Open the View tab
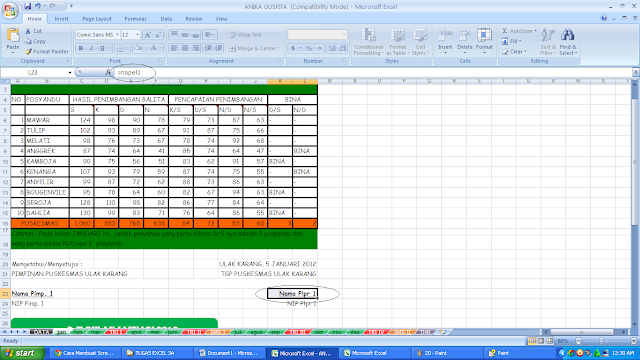The image size is (640, 360). pos(221,19)
